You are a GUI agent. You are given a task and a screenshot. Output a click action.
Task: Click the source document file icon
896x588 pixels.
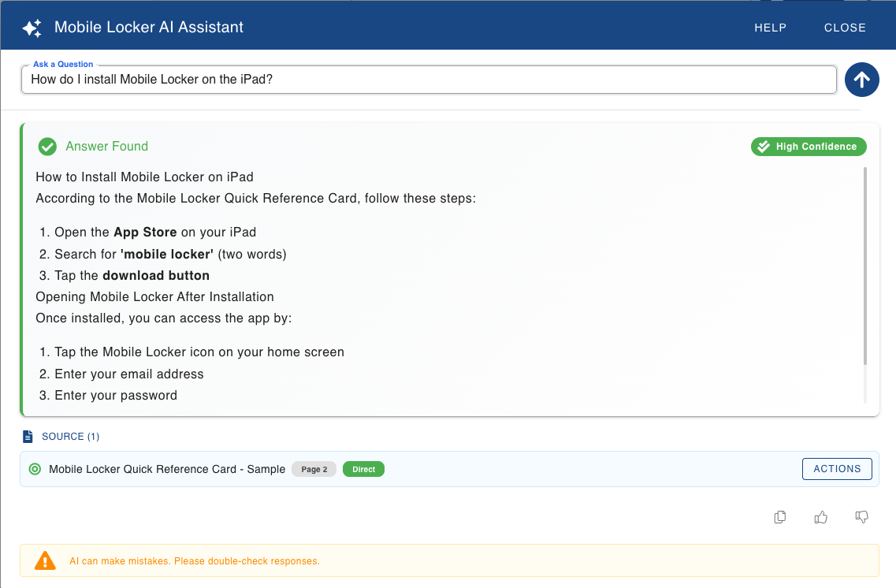[x=28, y=437]
